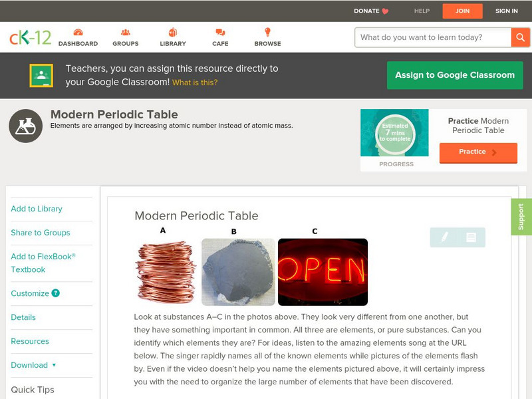Open the green Support side tab
Viewport: 532px width, 399px height.
click(x=521, y=217)
